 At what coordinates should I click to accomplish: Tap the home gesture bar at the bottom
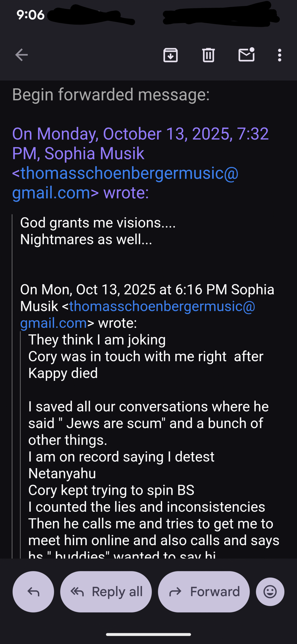148,634
